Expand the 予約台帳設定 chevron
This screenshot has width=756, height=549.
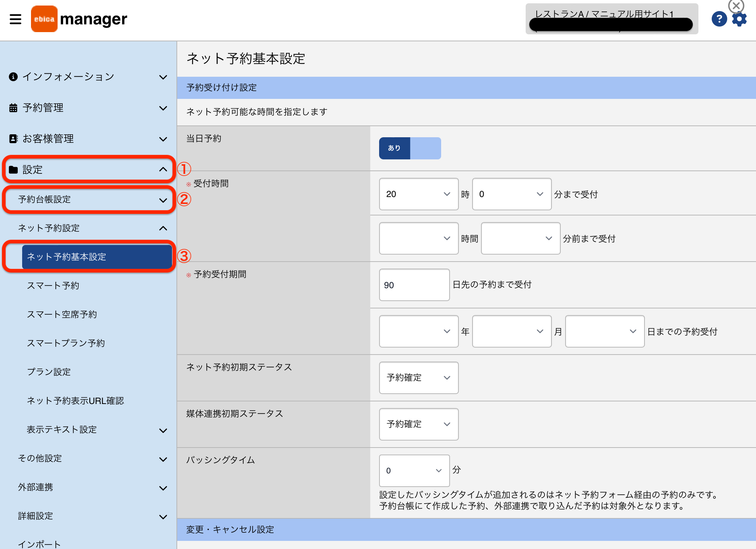tap(163, 200)
